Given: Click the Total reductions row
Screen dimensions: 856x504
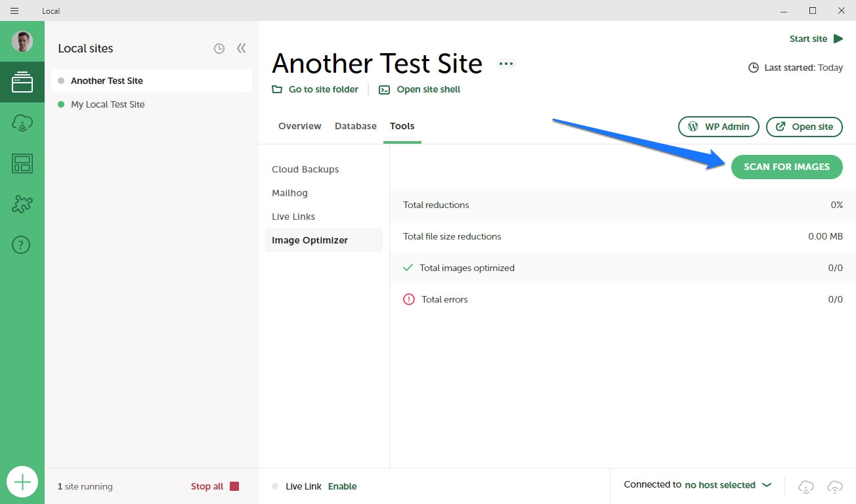Looking at the screenshot, I should [x=623, y=205].
